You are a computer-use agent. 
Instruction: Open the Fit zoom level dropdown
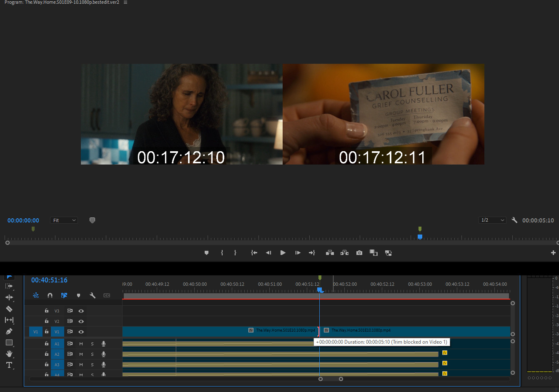coord(64,220)
